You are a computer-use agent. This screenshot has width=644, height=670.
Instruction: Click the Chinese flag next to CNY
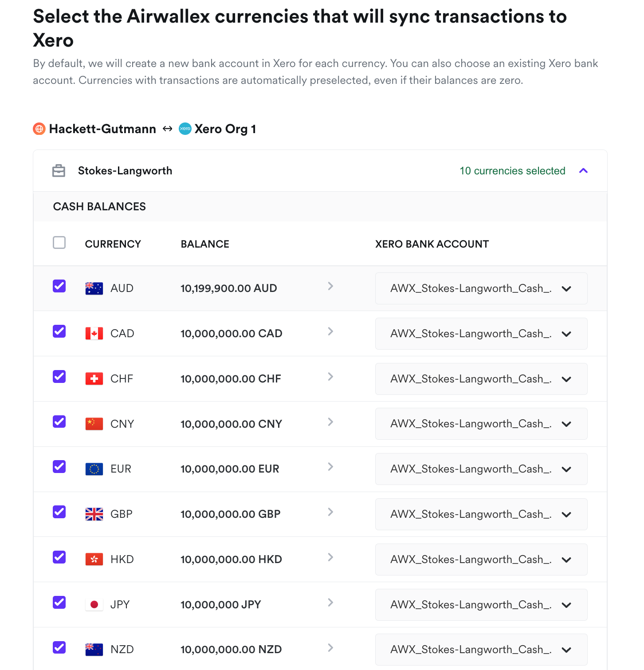point(94,424)
